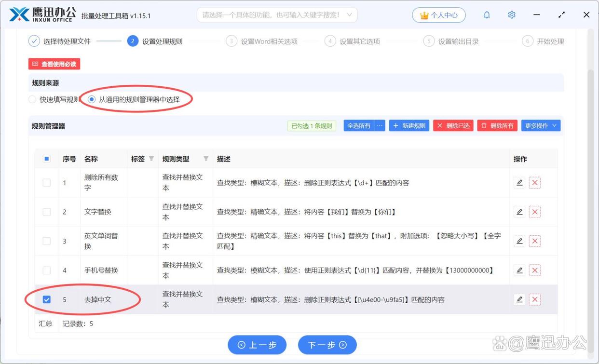
Task: Edit rule 英文单词替换 with pencil icon
Action: click(x=519, y=241)
